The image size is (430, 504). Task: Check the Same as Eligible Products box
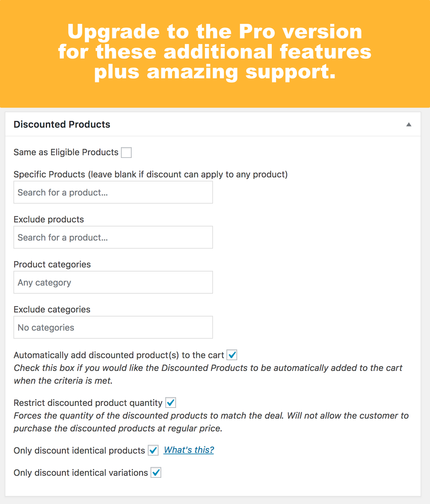[x=126, y=153]
